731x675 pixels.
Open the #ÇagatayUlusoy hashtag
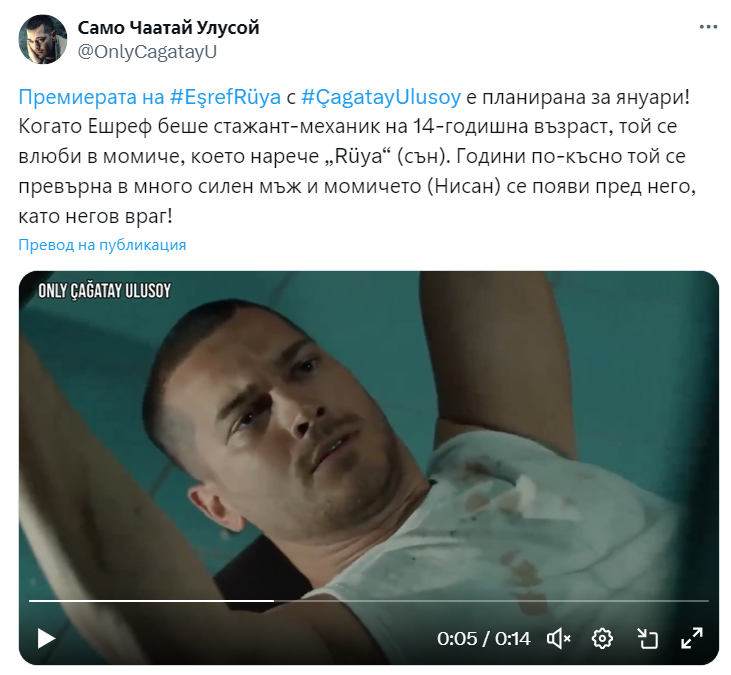coord(381,97)
